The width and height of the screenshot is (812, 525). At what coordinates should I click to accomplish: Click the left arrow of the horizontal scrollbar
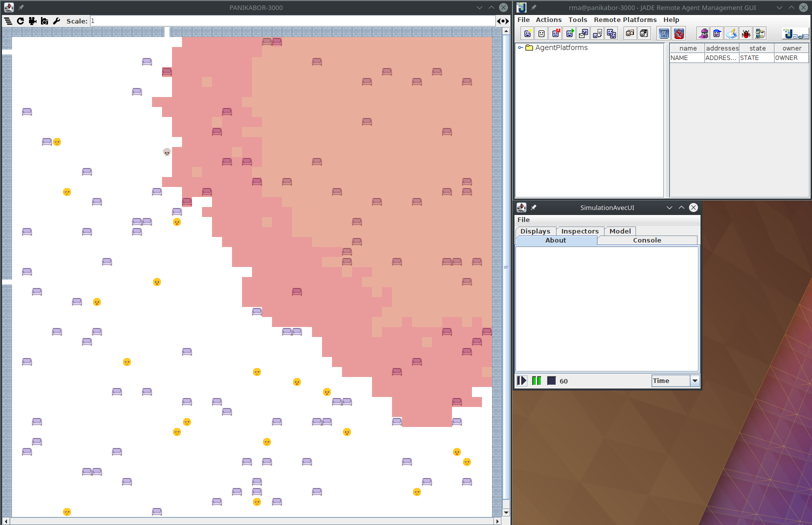(x=6, y=521)
